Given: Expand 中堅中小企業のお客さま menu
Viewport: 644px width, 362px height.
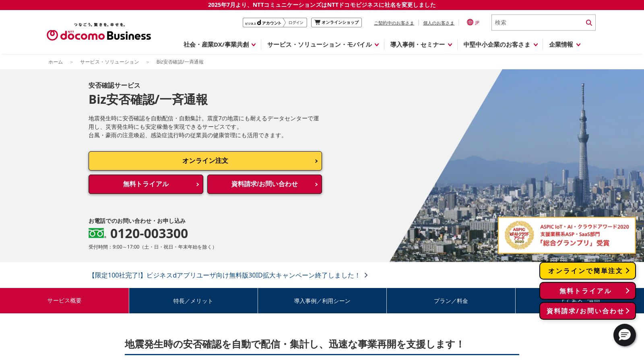Looking at the screenshot, I should point(500,45).
